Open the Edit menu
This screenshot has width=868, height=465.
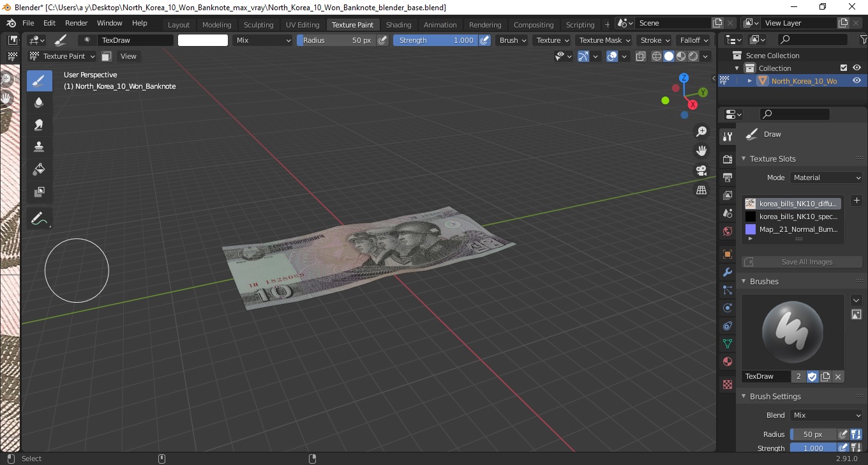click(x=50, y=23)
